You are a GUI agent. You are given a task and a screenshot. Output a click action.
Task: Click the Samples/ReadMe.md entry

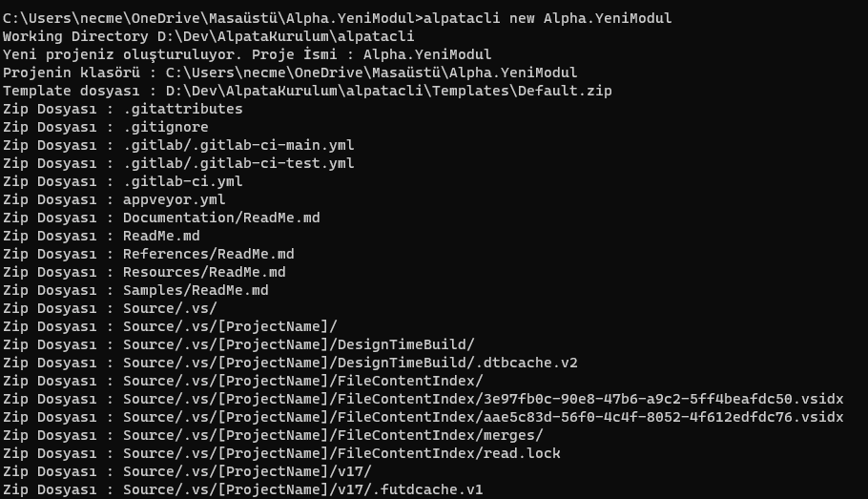196,290
